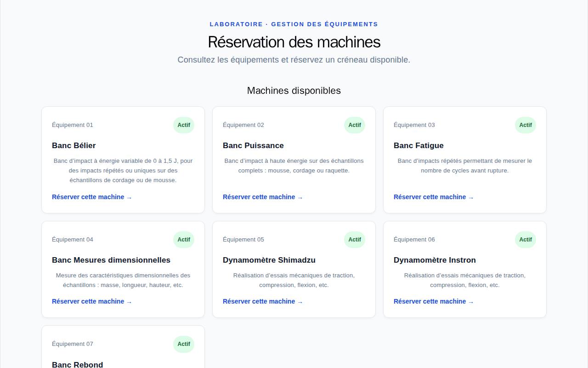Select the Dynamomètre Instron title
Image resolution: width=588 pixels, height=368 pixels.
click(435, 260)
